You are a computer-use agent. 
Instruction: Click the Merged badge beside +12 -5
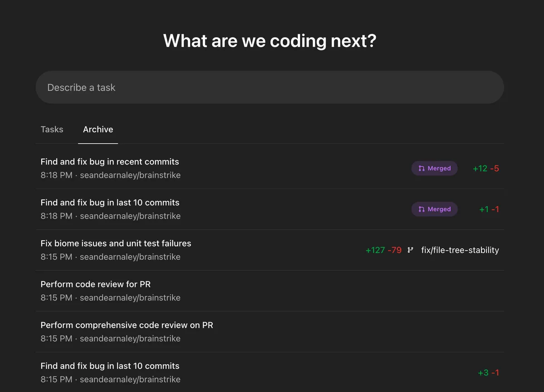[x=434, y=169]
